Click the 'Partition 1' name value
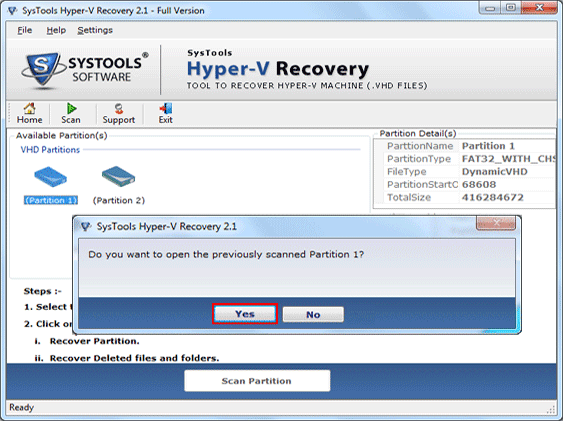This screenshot has width=563, height=421. [488, 146]
